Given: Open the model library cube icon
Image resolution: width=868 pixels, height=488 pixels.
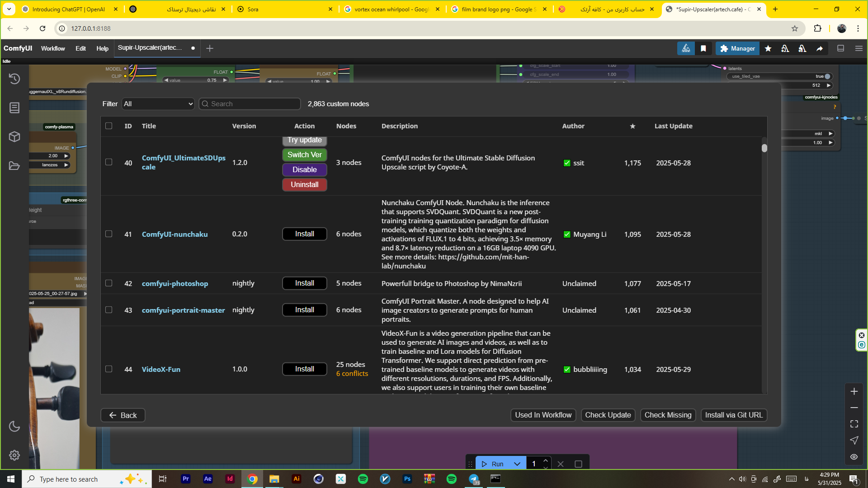Looking at the screenshot, I should pyautogui.click(x=14, y=136).
